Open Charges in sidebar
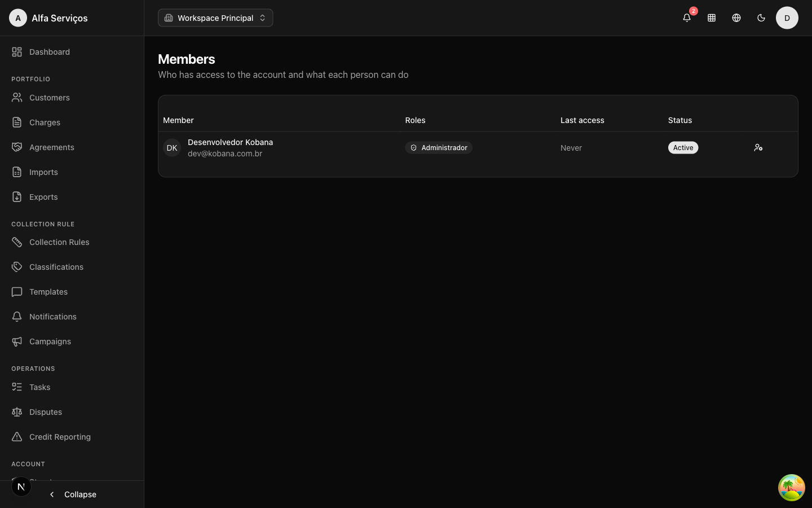This screenshot has width=812, height=508. [72, 122]
